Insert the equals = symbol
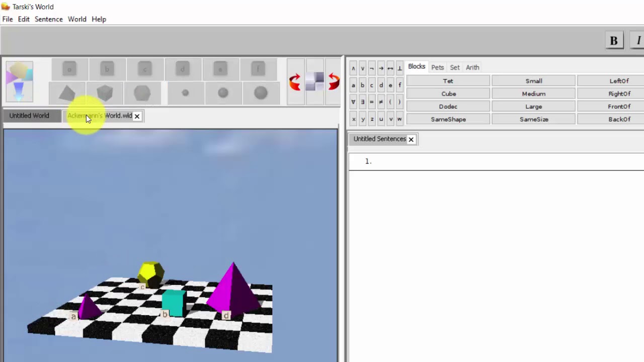Screen dimensions: 644x362 (372, 102)
